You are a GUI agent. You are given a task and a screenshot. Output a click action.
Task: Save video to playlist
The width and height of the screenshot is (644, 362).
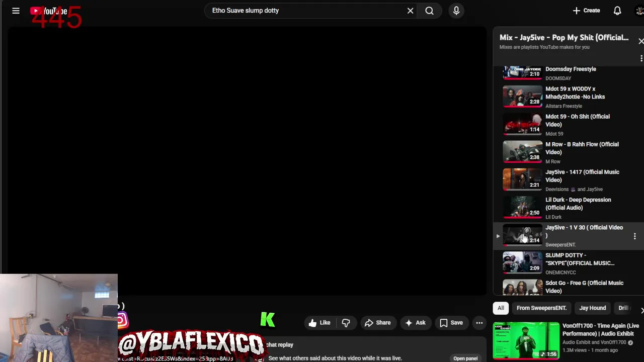(x=451, y=323)
